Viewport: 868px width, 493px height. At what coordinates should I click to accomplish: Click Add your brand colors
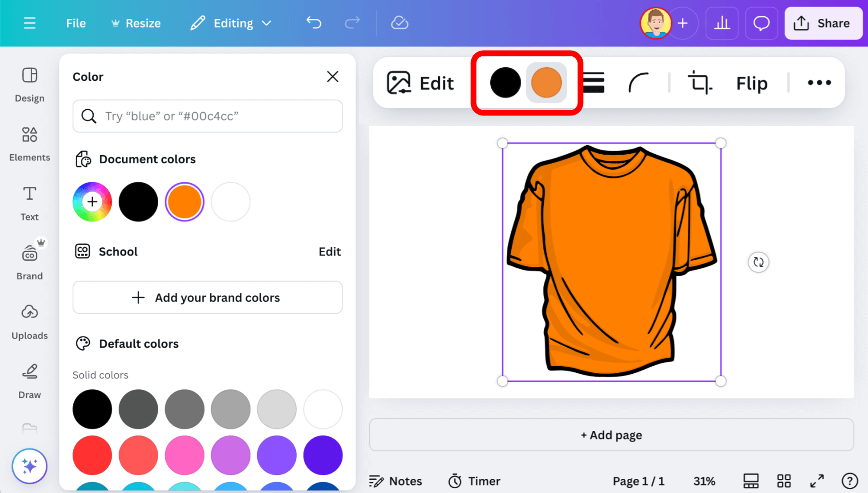tap(207, 297)
